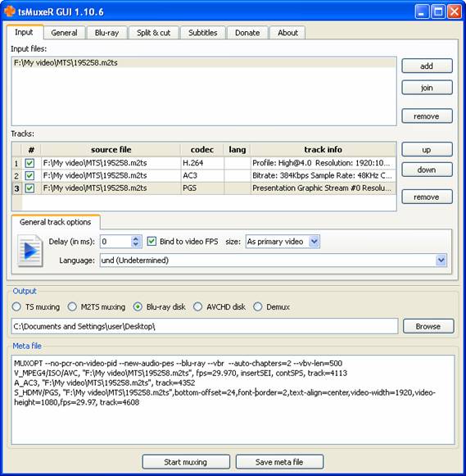Image resolution: width=466 pixels, height=476 pixels.
Task: Switch to the Input tab
Action: [x=24, y=32]
